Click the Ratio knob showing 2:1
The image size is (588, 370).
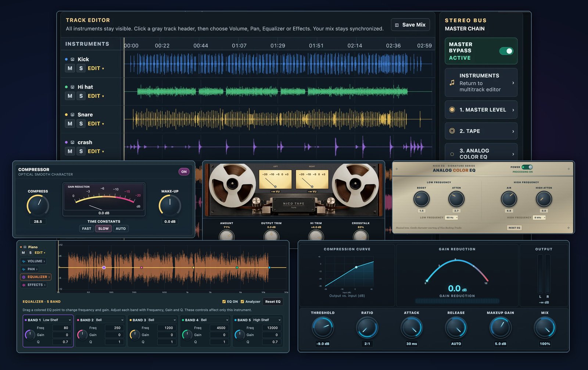pos(367,327)
